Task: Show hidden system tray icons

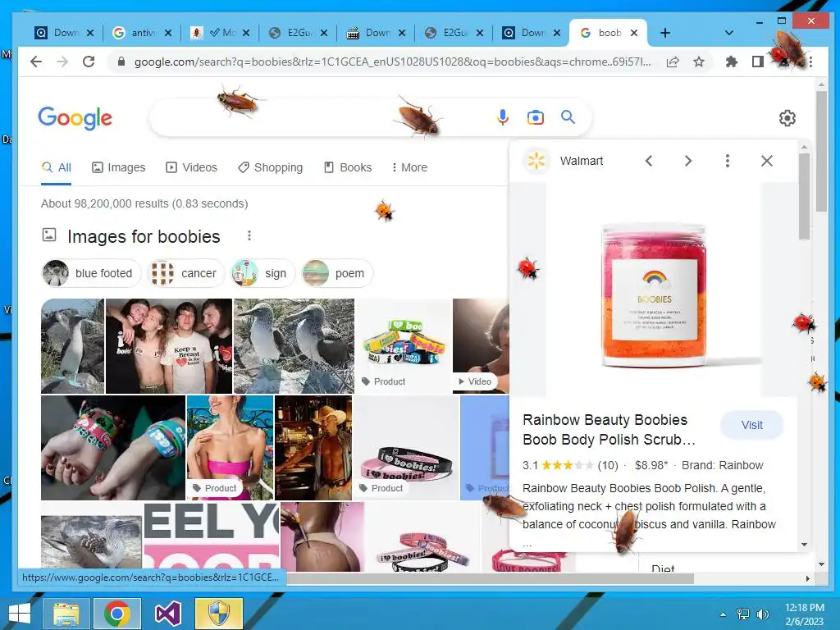Action: point(723,614)
